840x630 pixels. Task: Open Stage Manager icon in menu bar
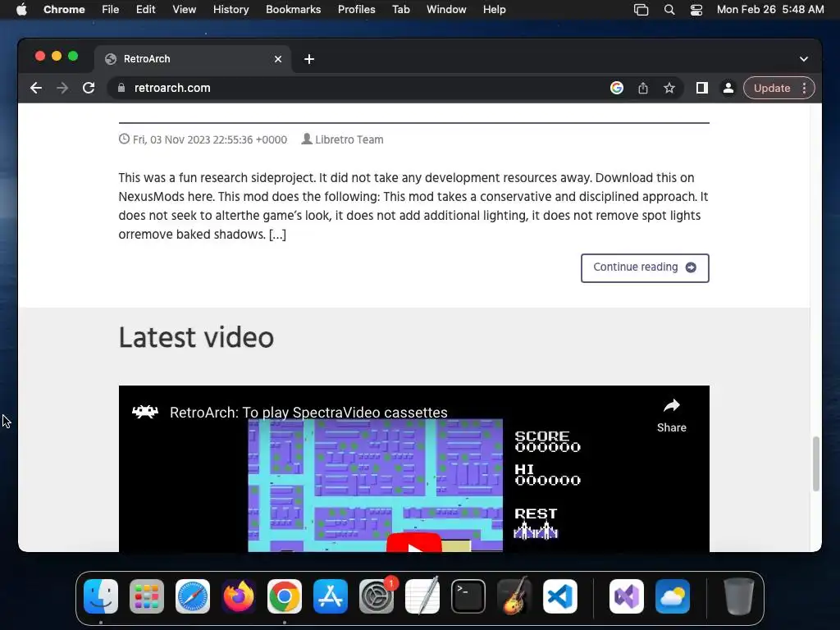click(641, 10)
